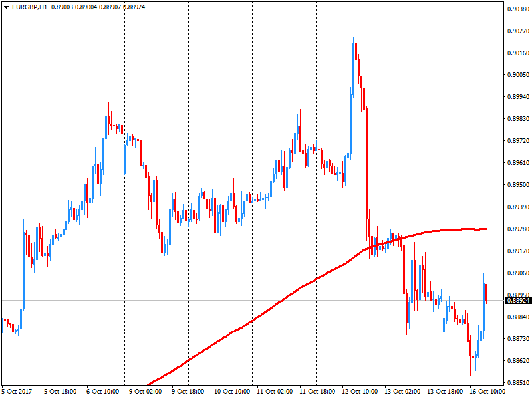Click the price scale value 0.90160

(518, 53)
